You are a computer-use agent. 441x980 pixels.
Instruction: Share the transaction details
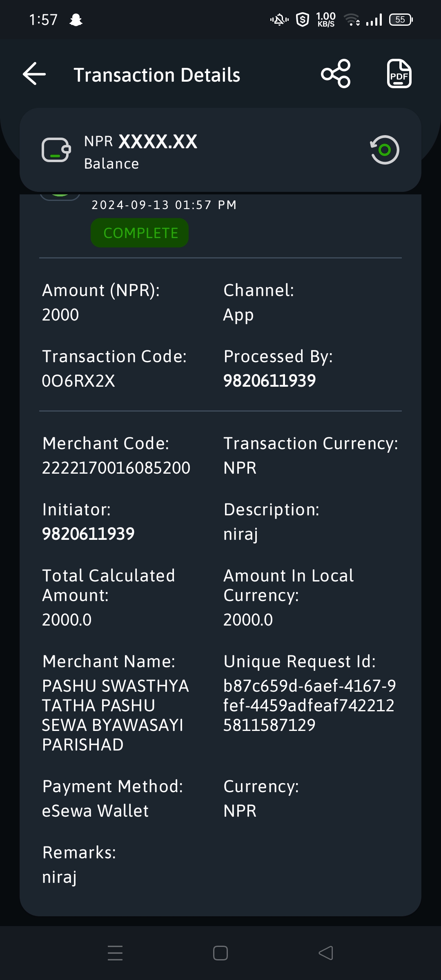pos(336,74)
